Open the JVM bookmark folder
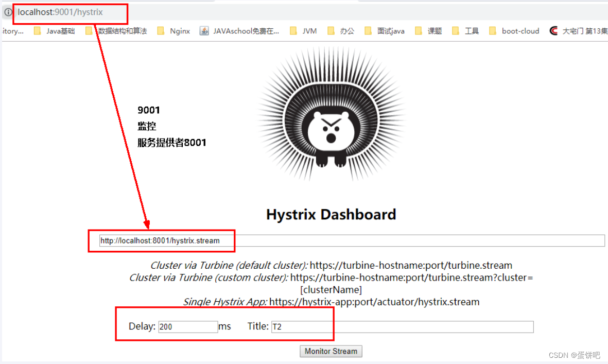This screenshot has width=608, height=364. click(303, 31)
